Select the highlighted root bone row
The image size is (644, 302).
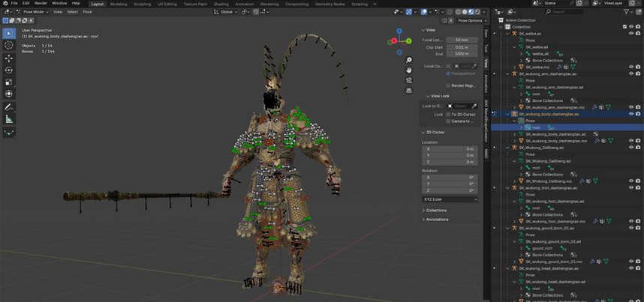click(x=567, y=127)
